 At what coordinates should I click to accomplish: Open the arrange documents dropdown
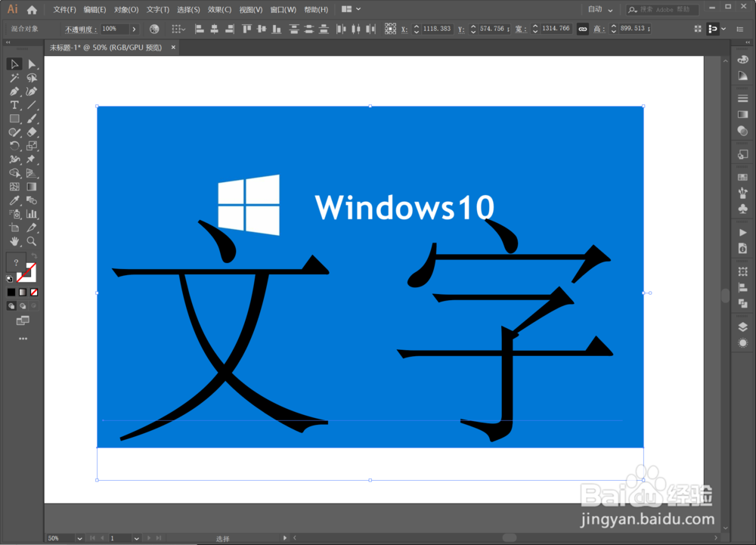351,9
